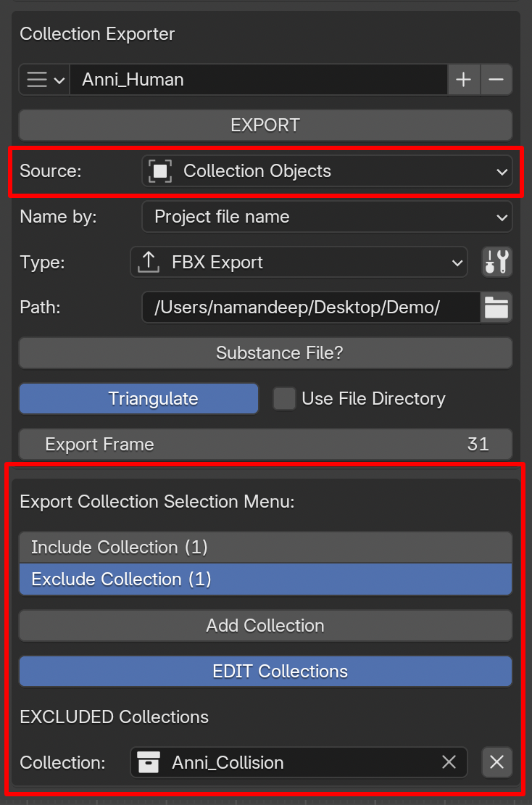Select Exclude Collection (1) entry
Image resolution: width=532 pixels, height=805 pixels.
pyautogui.click(x=265, y=579)
